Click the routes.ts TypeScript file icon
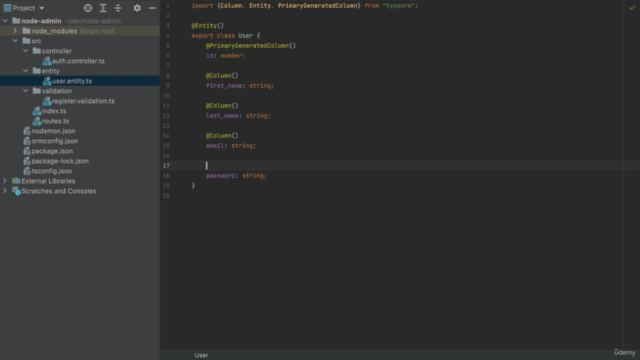640x360 pixels. [37, 121]
